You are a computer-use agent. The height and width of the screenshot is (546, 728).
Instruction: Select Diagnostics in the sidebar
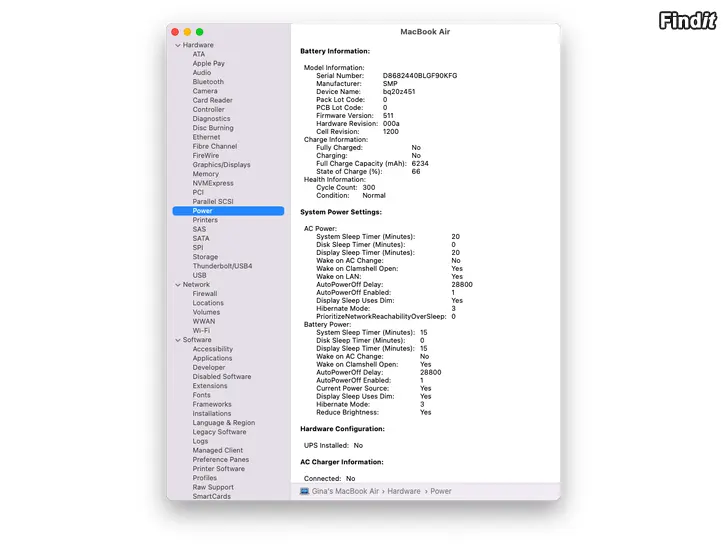click(211, 119)
